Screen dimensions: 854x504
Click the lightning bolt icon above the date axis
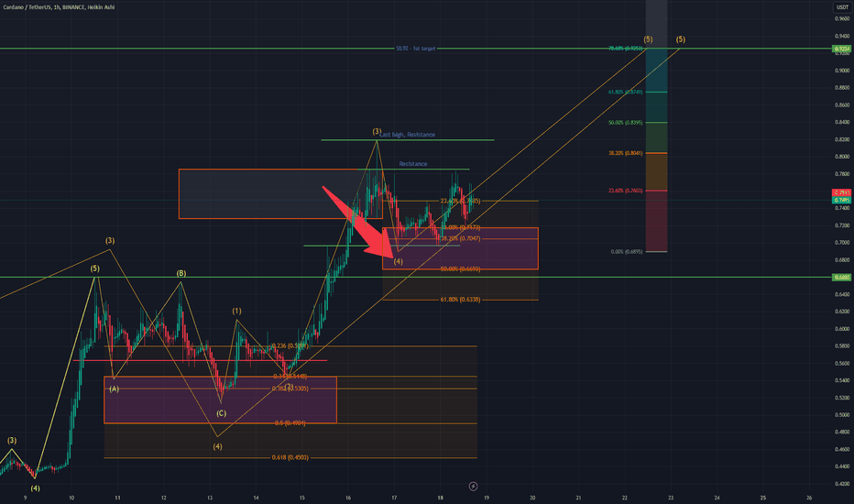click(474, 486)
